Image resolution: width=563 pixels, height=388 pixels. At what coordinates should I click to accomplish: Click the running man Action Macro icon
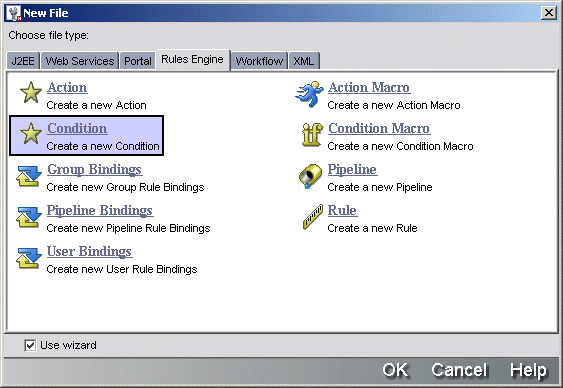tap(310, 94)
